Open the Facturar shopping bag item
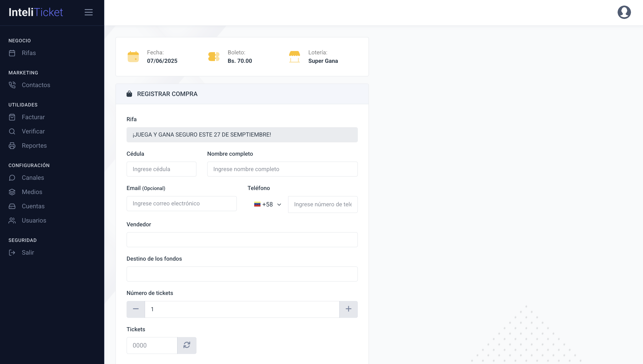Screen dimensions: 643x364 pos(33,117)
